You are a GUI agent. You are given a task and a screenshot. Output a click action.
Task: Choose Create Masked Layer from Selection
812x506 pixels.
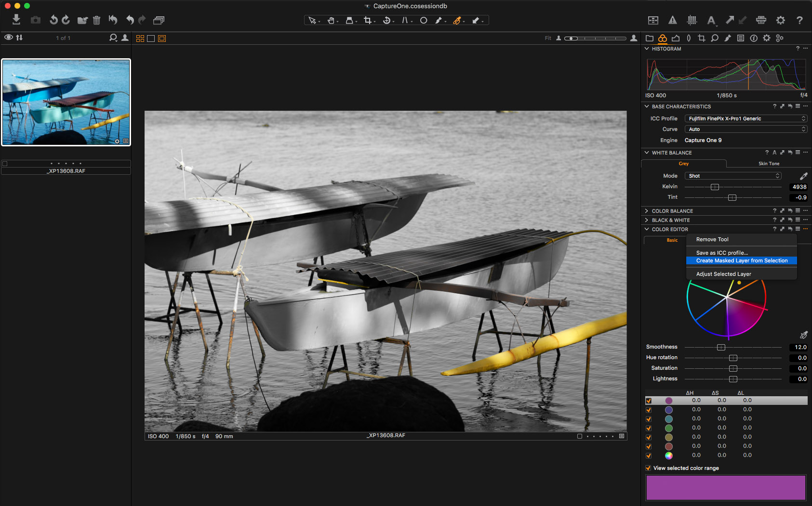(742, 260)
